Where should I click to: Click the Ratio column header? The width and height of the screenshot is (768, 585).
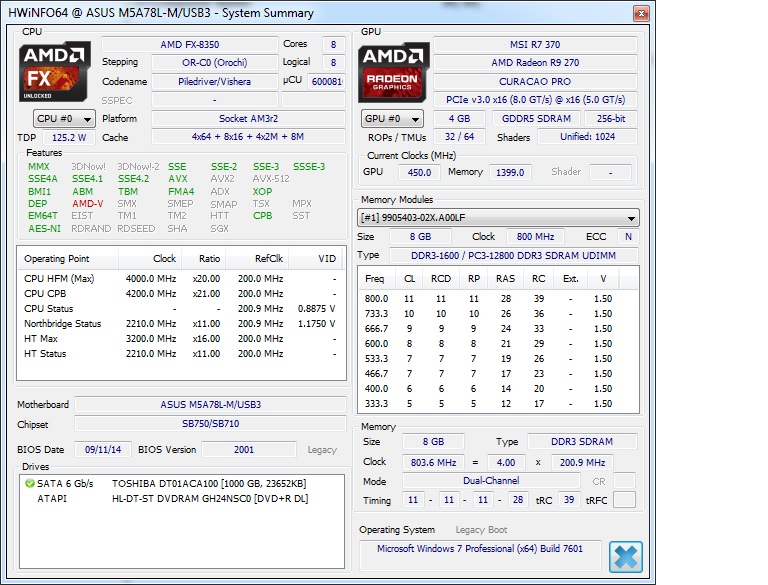[204, 259]
